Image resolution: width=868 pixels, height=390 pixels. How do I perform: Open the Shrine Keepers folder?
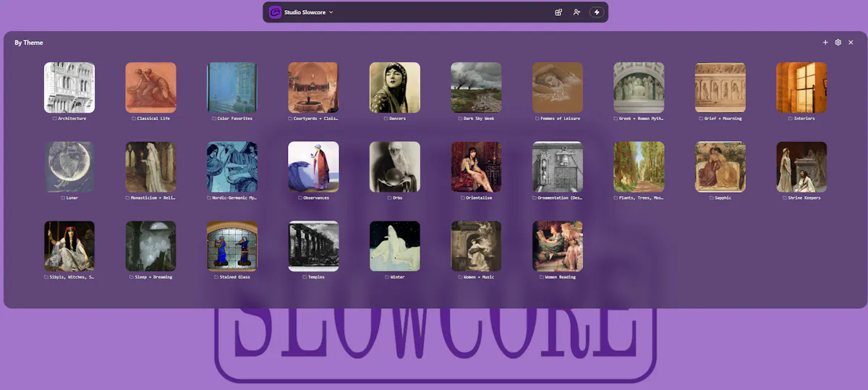click(801, 166)
